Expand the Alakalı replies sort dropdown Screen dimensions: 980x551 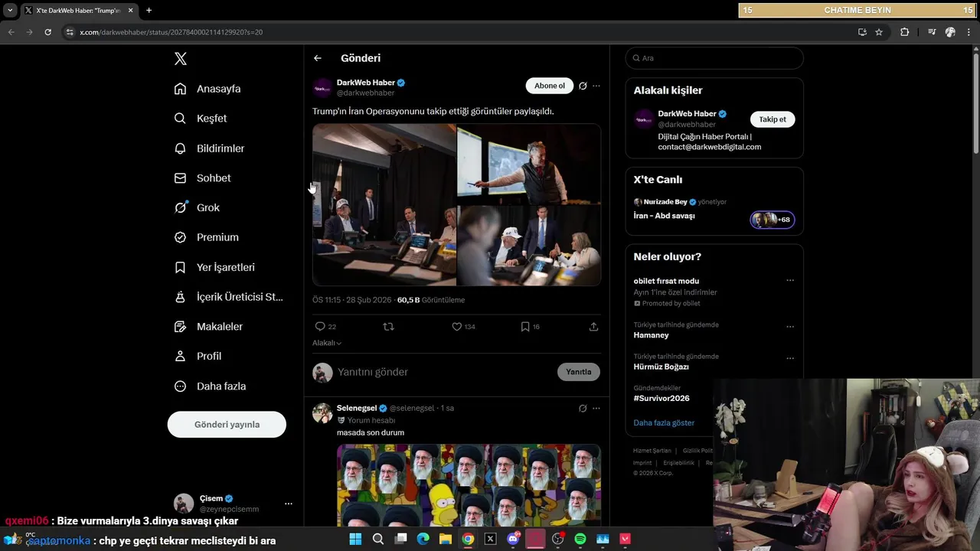pos(327,343)
